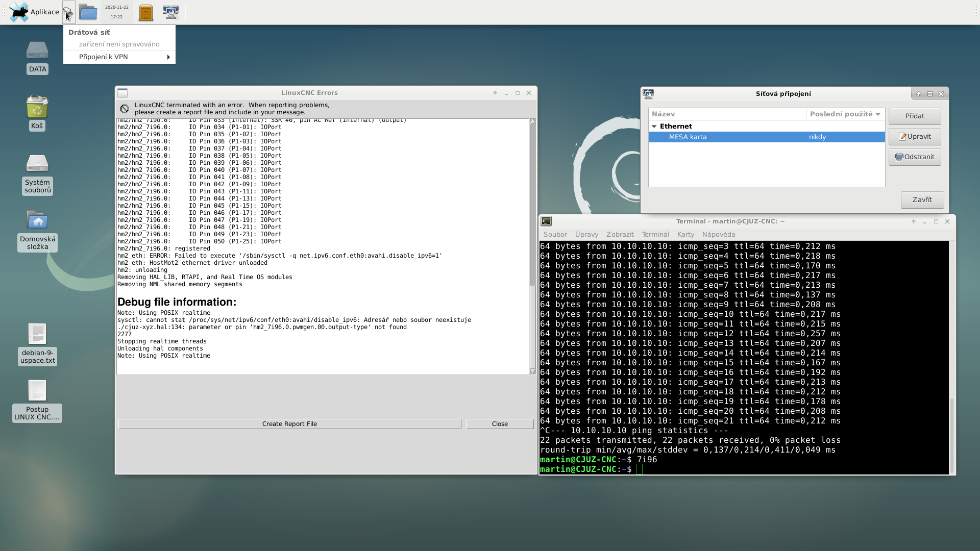Click the network connections monitor icon in the panel
980x551 pixels.
[170, 12]
